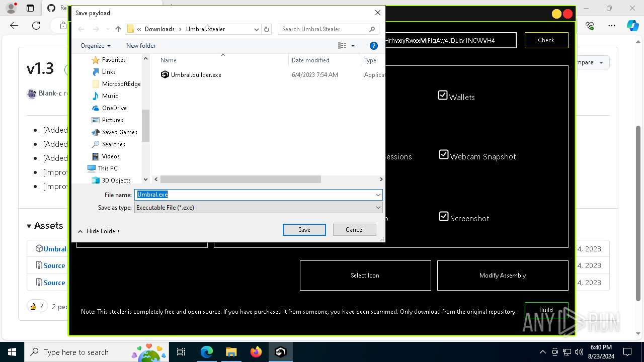Screen dimensions: 644x362
Task: Expand the File name dropdown arrow
Action: coord(378,195)
